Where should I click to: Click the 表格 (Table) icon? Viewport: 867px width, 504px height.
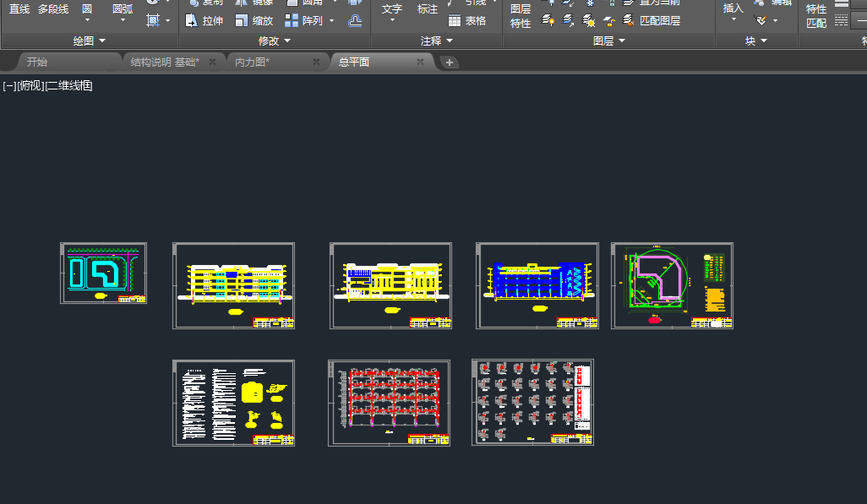click(x=455, y=21)
